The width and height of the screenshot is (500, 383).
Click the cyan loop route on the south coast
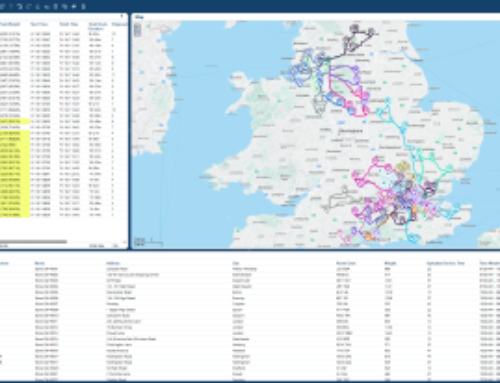[412, 237]
